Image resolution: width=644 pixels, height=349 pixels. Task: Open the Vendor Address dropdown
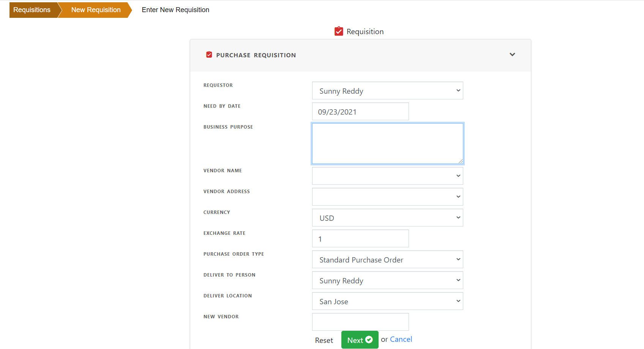pyautogui.click(x=387, y=197)
